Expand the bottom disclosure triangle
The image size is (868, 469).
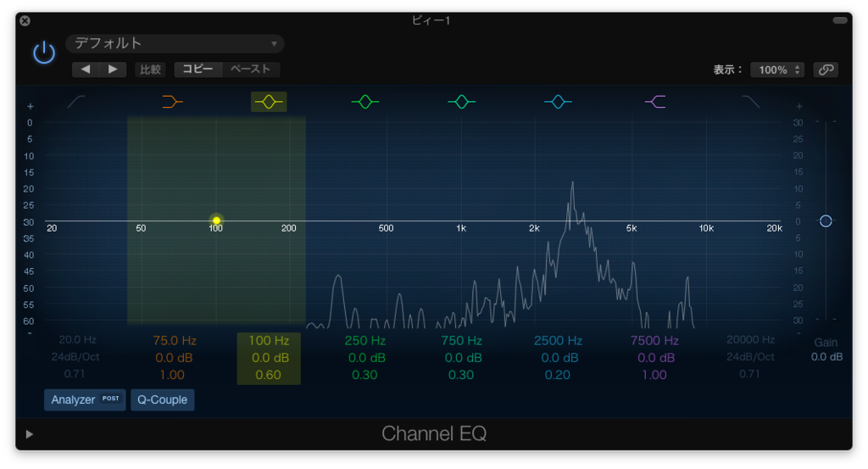(x=30, y=434)
